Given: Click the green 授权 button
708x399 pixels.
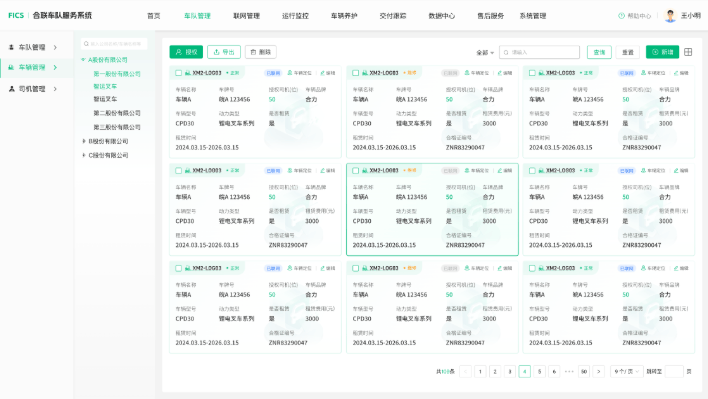Looking at the screenshot, I should [x=186, y=52].
